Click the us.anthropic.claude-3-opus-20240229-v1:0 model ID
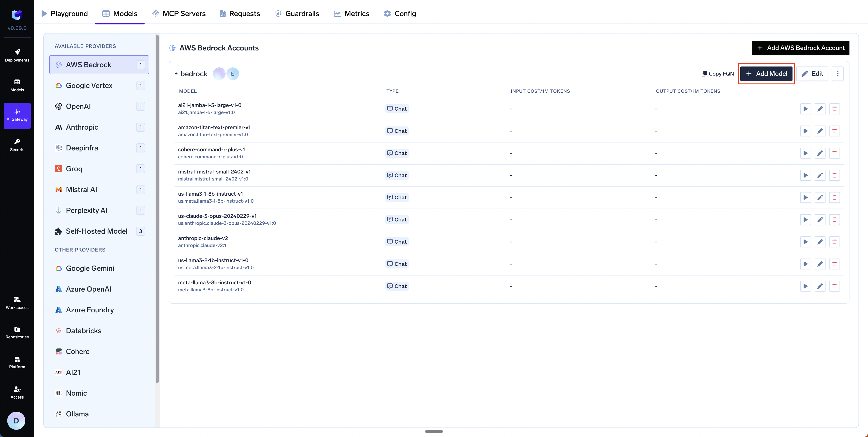Viewport: 868px width, 437px height. pos(227,223)
